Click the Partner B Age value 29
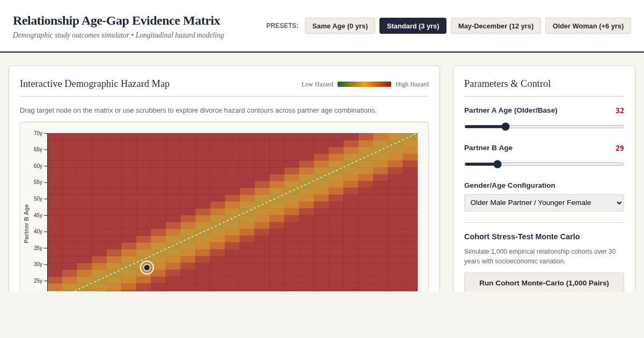This screenshot has width=644, height=338. (620, 148)
